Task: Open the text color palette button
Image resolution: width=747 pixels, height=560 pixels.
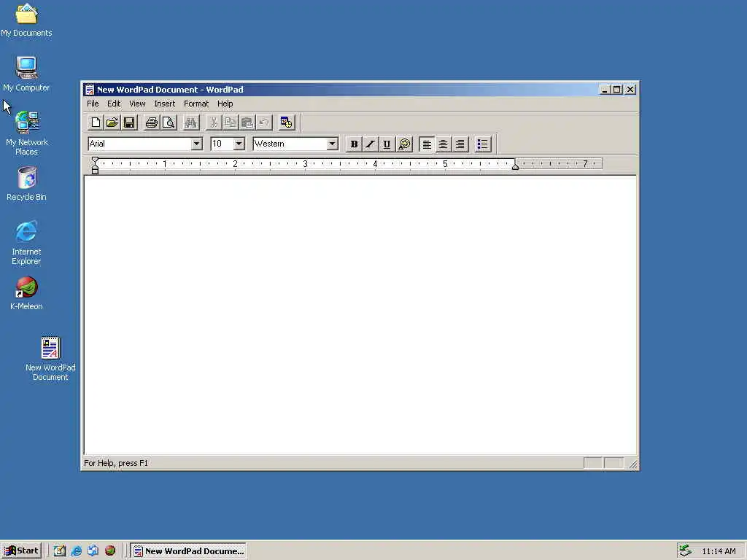Action: tap(404, 144)
